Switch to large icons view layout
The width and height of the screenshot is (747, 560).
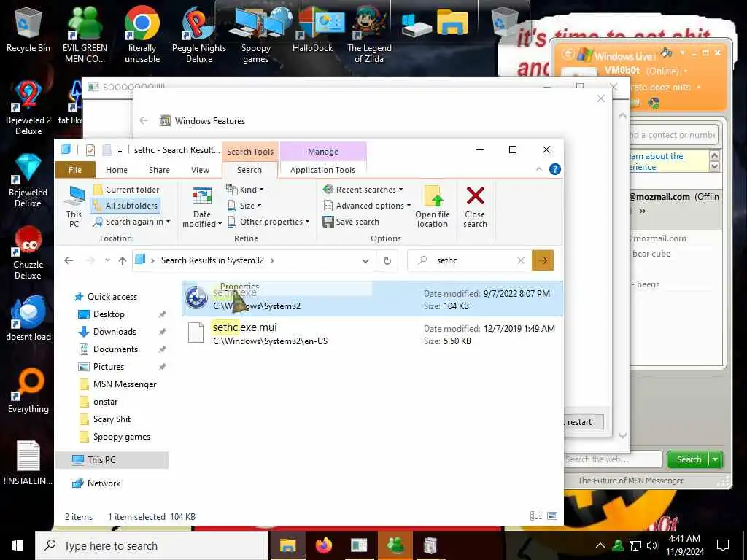(552, 516)
